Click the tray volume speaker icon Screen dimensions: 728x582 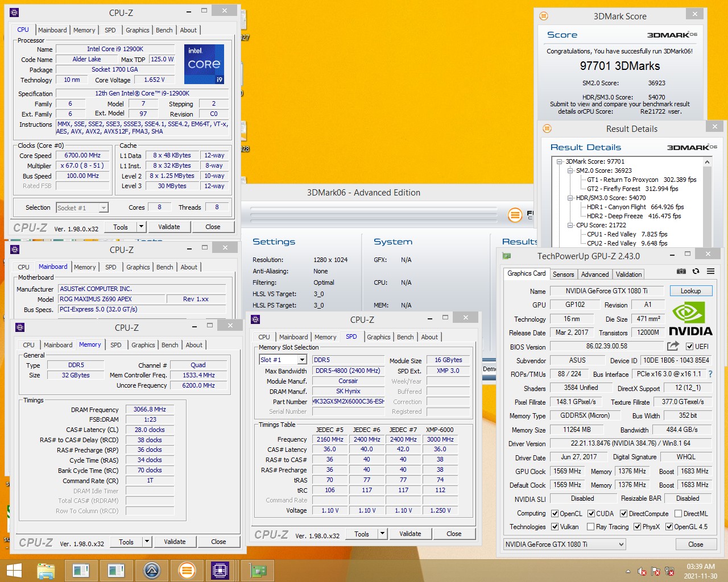point(642,571)
